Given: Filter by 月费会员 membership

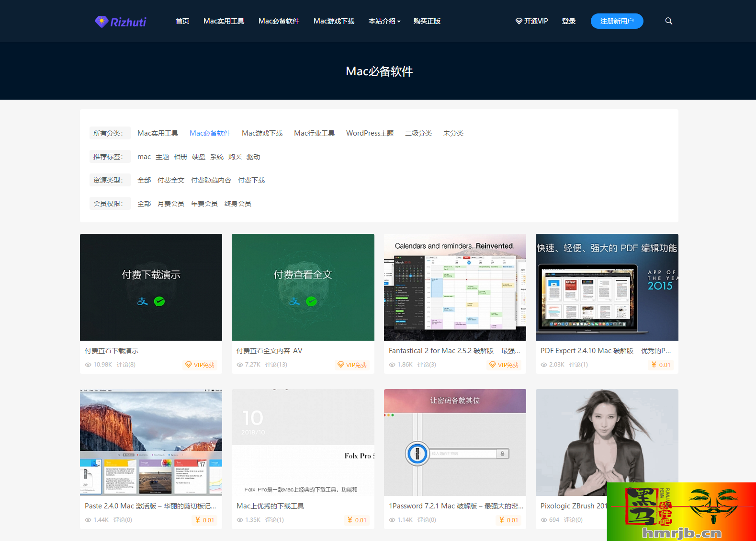Looking at the screenshot, I should point(171,204).
